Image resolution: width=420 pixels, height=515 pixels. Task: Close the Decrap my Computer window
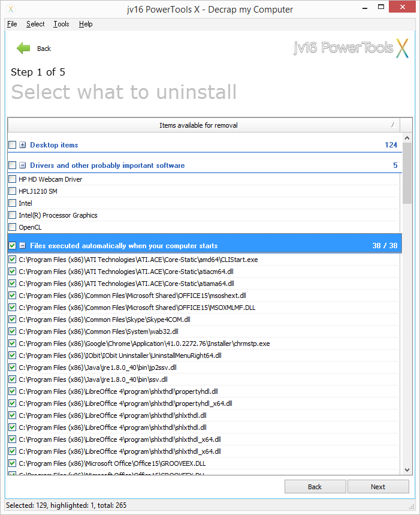(402, 8)
